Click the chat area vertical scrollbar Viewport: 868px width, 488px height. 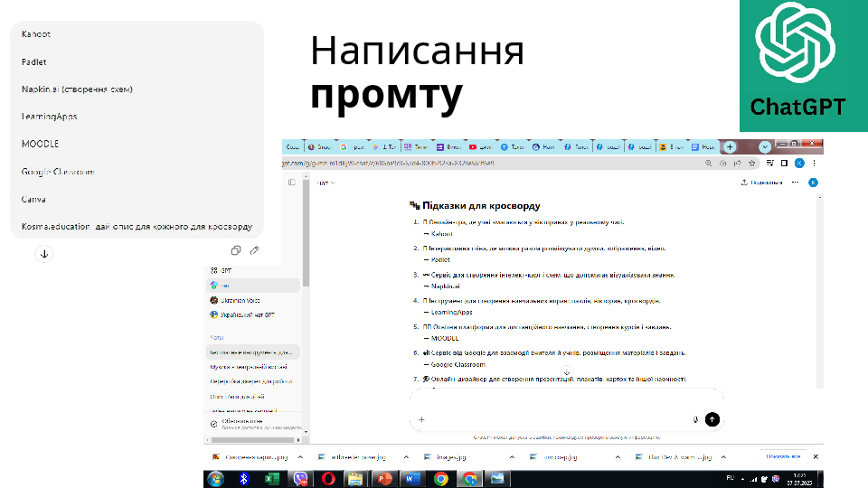point(820,292)
